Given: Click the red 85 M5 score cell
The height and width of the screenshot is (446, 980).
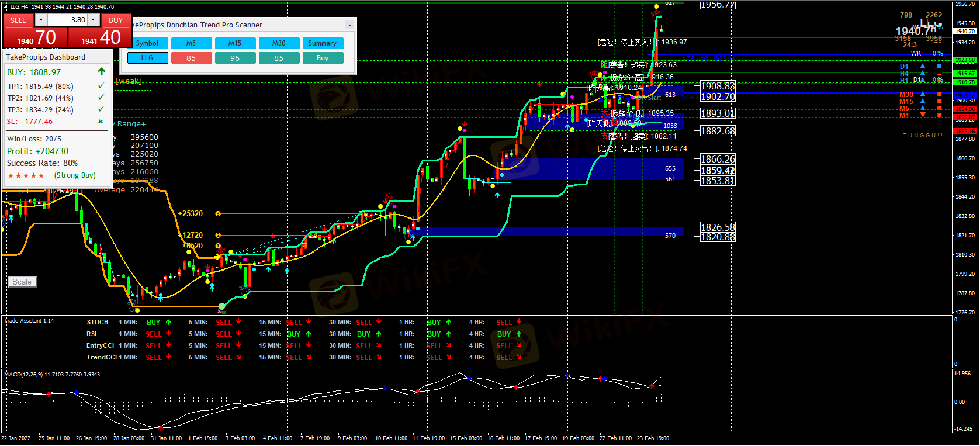Looking at the screenshot, I should [x=191, y=58].
